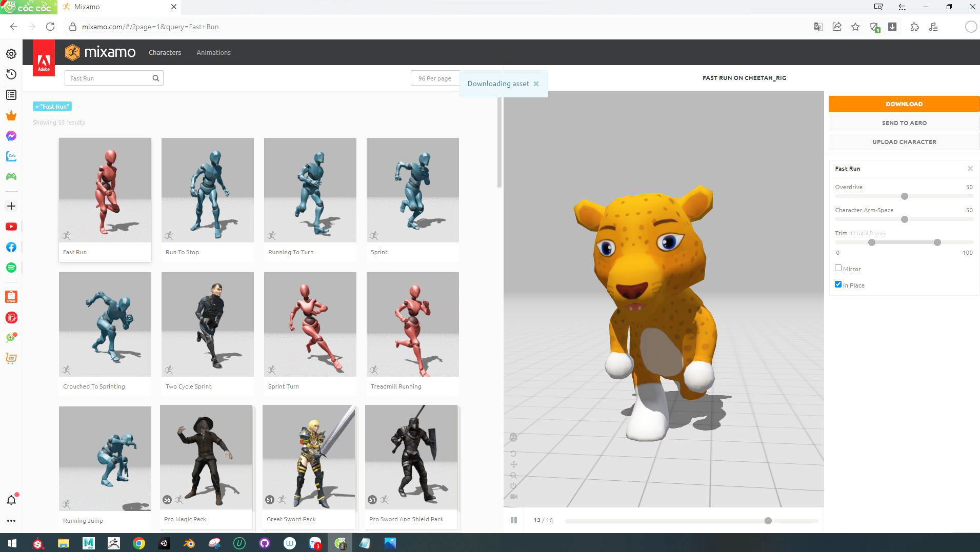Switch to the Animations tab
980x552 pixels.
(213, 52)
